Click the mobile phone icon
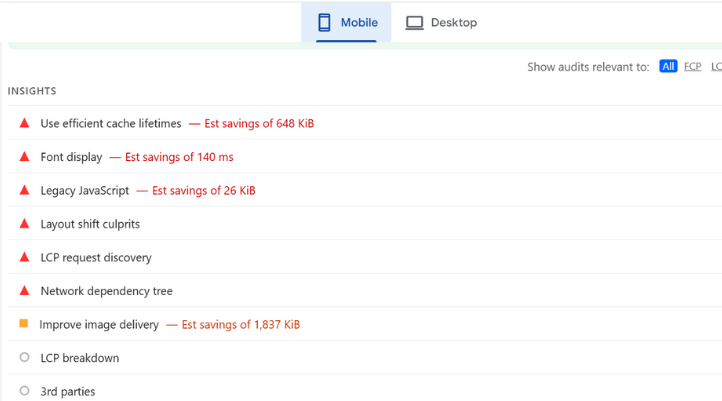 [324, 22]
